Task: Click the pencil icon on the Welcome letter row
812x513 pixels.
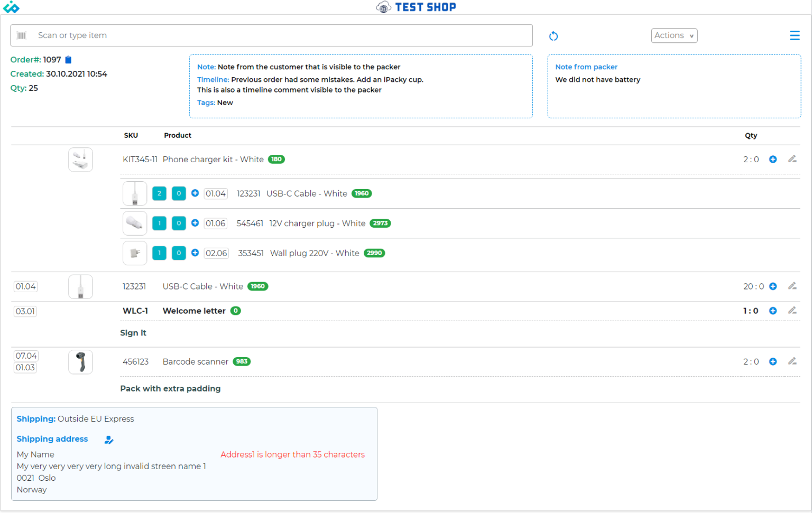Action: [792, 311]
